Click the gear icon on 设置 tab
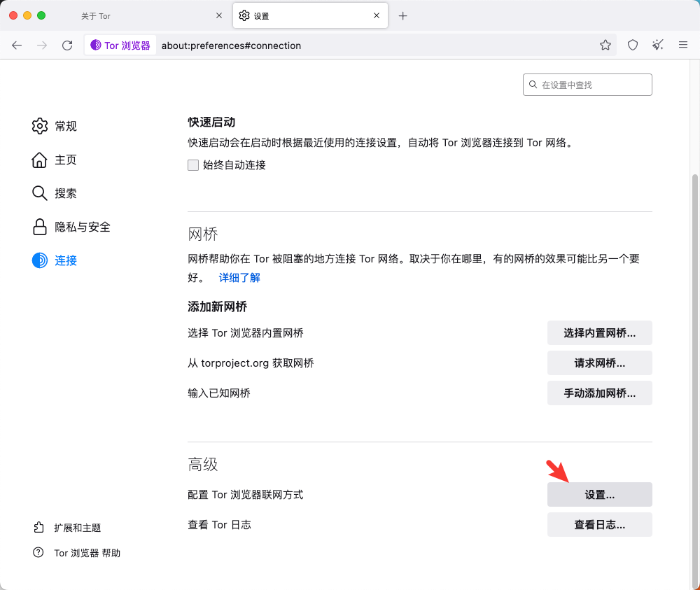The height and width of the screenshot is (590, 700). coord(244,15)
